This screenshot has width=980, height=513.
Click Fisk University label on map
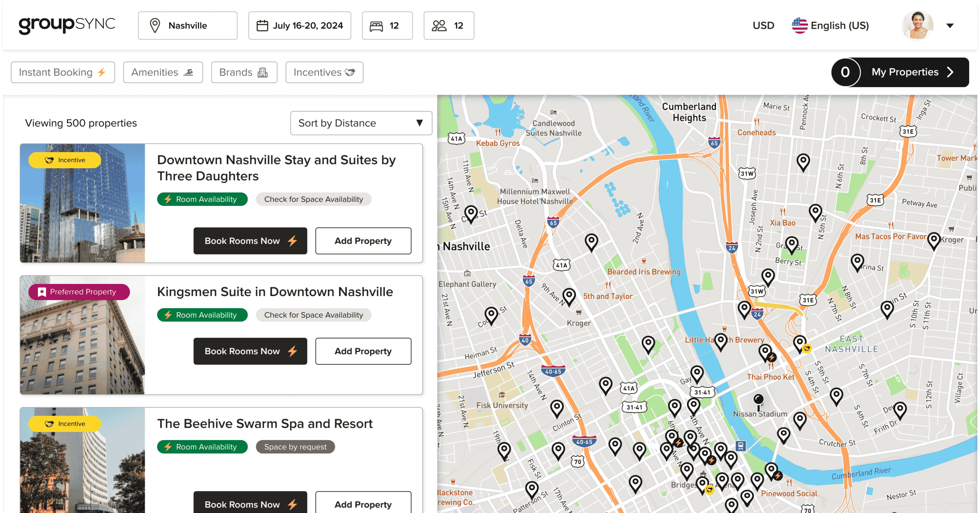tap(502, 405)
